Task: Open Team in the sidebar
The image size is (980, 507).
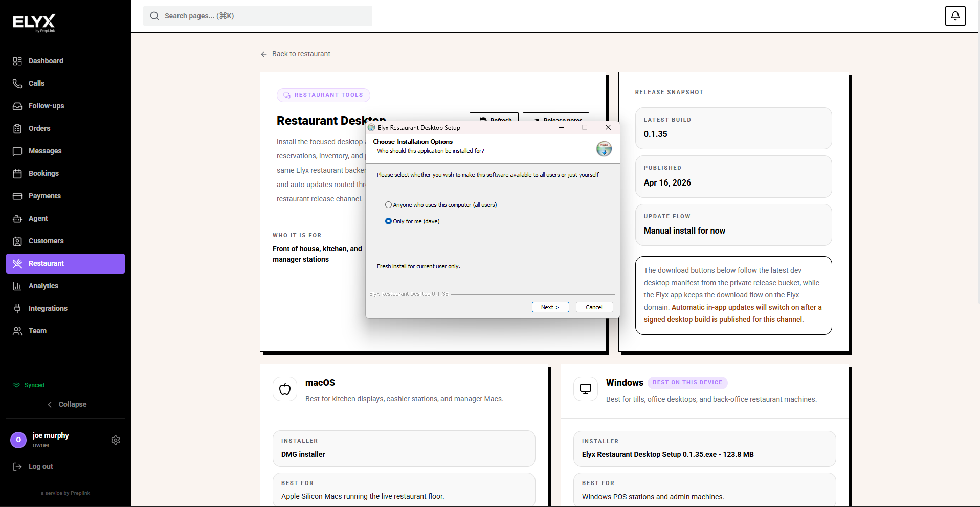Action: (65, 331)
